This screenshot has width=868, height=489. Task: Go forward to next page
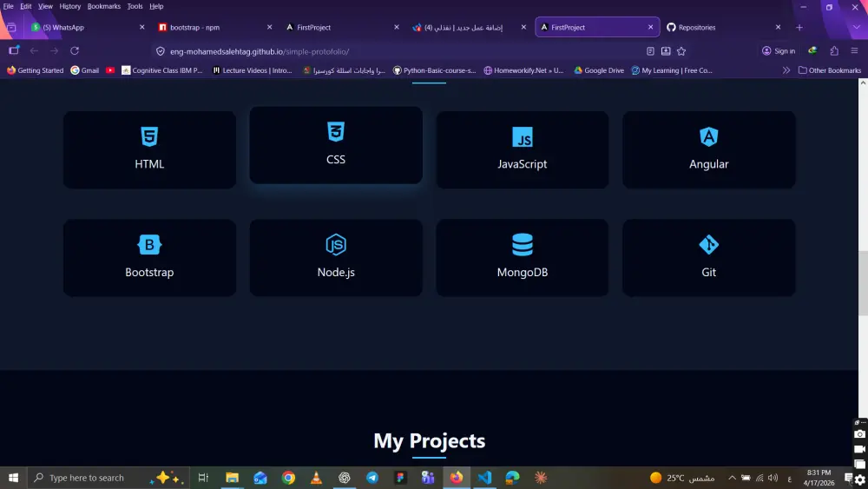tap(54, 51)
